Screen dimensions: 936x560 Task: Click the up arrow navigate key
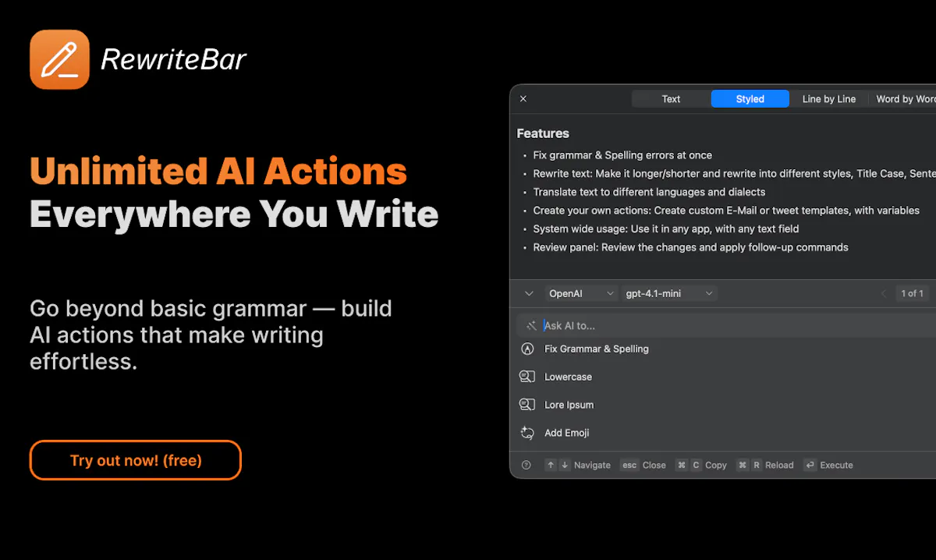point(551,465)
